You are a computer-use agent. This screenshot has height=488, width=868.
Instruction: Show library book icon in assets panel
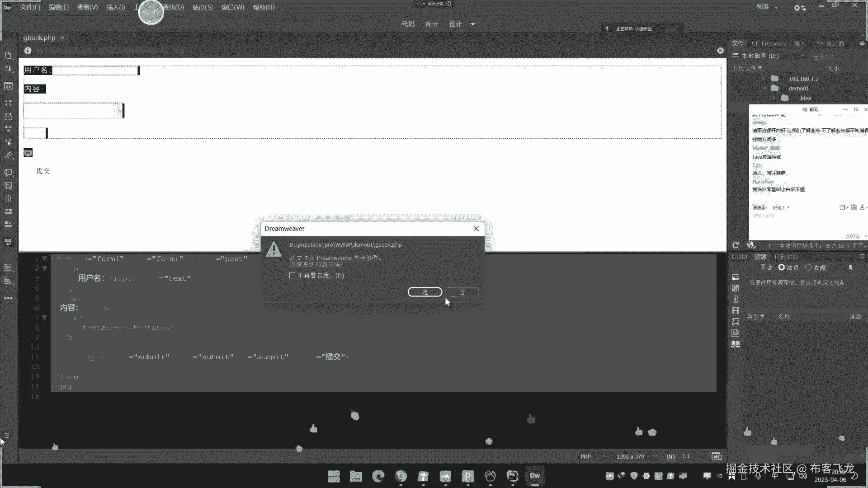click(736, 344)
